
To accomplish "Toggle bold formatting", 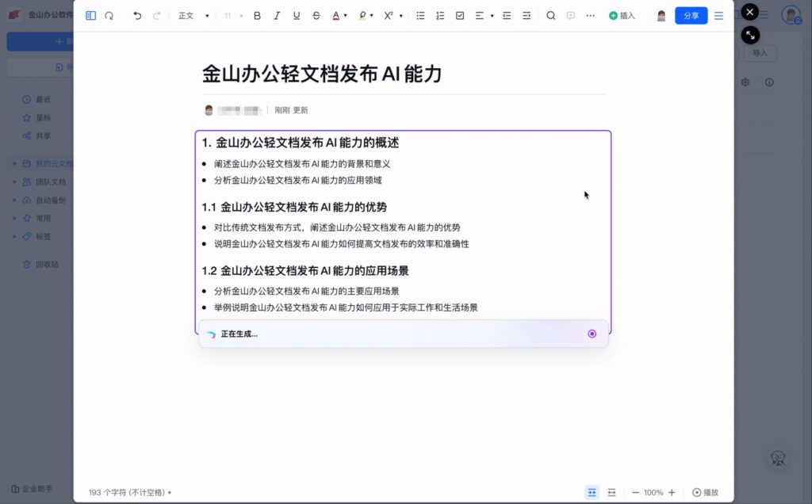I will click(257, 16).
